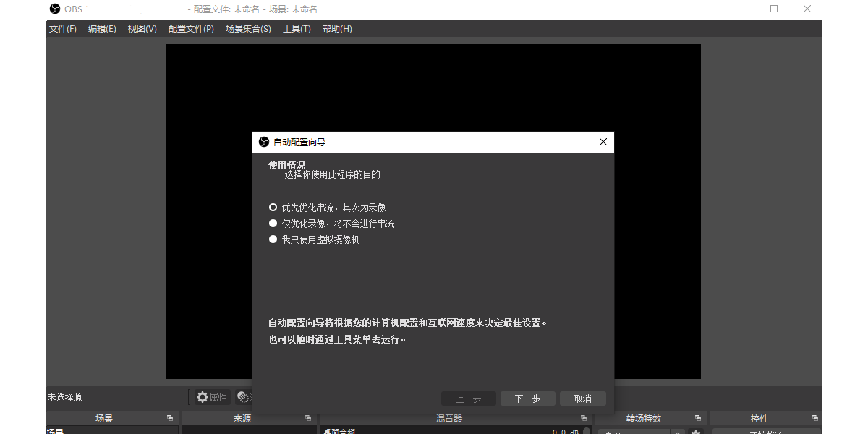
Task: Click the pop-out icon on the 场景 panel
Action: tap(171, 417)
